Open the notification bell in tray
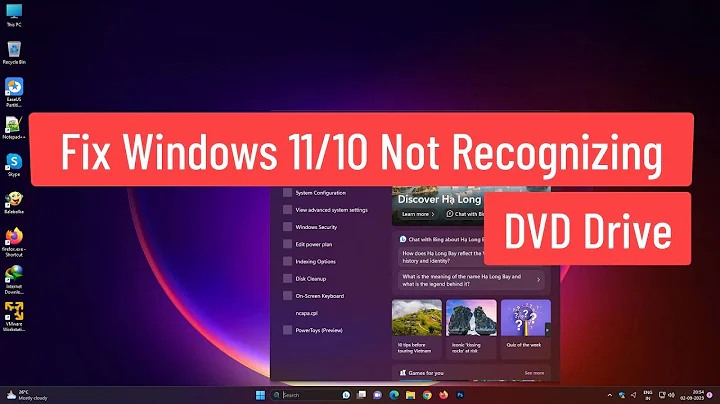Image resolution: width=720 pixels, height=404 pixels. point(710,395)
